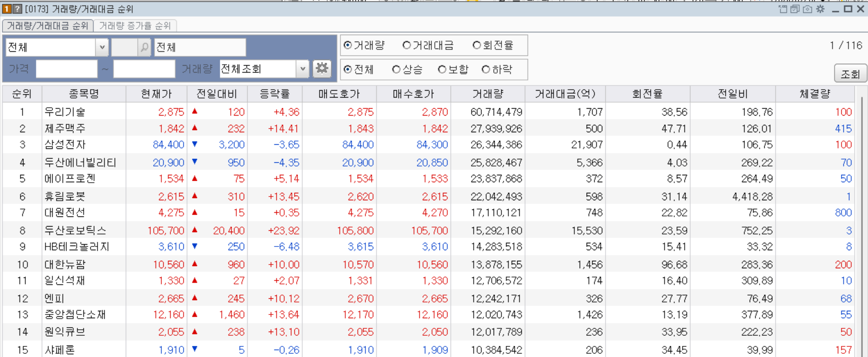Screen dimensions: 868x357
Task: Open help via the question mark icon
Action: point(17,9)
